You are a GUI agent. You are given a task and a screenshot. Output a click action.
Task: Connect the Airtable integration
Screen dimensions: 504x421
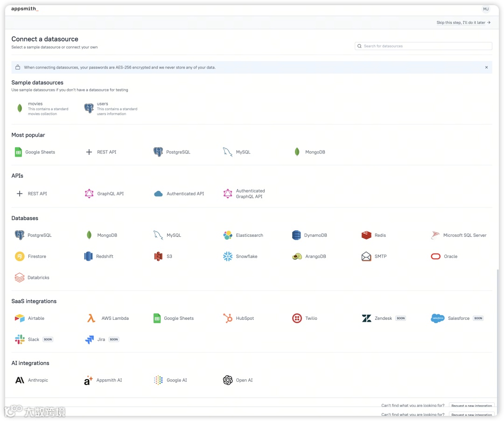(x=29, y=318)
